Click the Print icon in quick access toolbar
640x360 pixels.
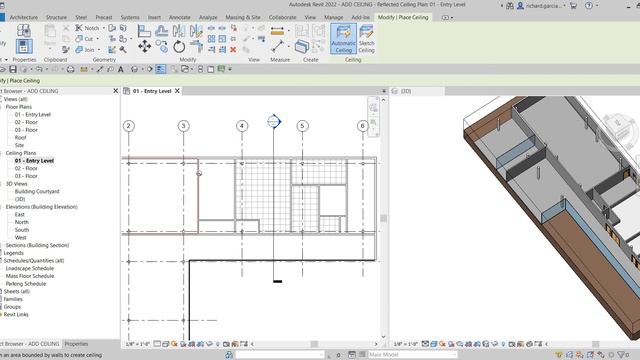tap(71, 69)
